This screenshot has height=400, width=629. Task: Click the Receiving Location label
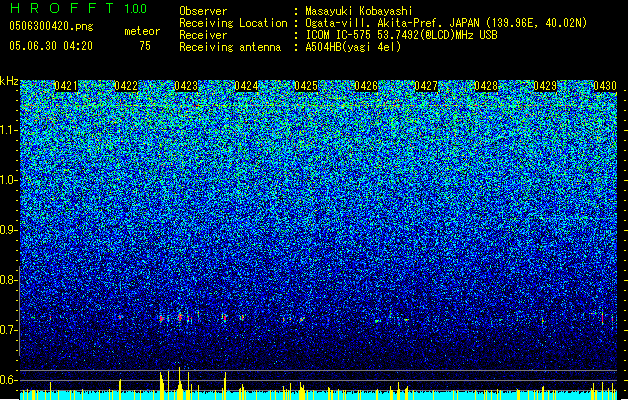point(233,23)
